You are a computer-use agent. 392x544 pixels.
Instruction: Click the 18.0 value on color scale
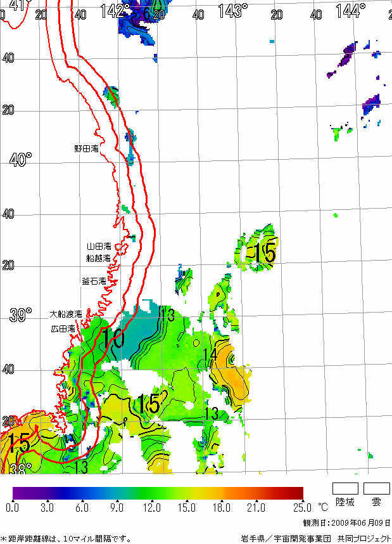pos(222,508)
